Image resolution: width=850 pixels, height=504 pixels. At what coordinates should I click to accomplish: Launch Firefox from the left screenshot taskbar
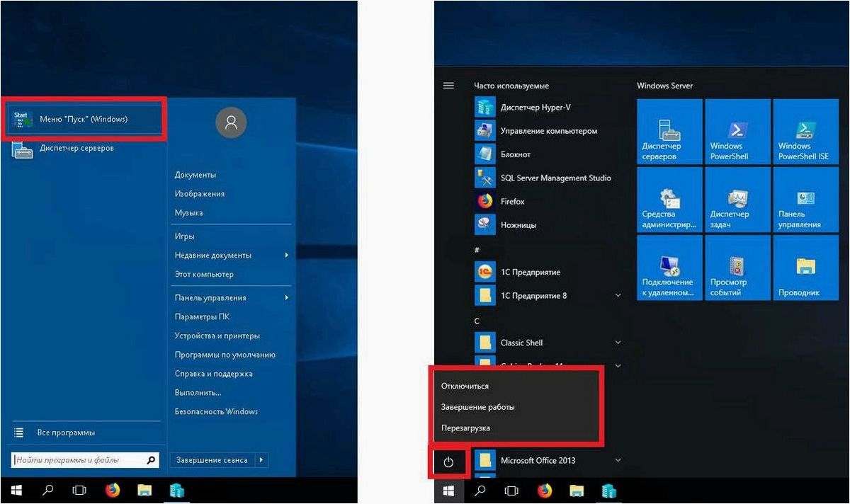(x=113, y=490)
